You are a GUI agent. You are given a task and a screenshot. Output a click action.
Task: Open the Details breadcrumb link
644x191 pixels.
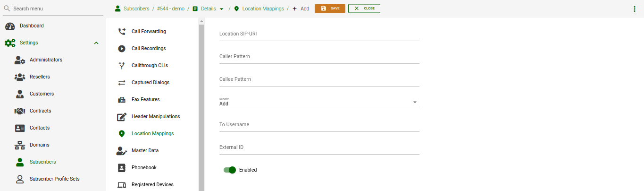[x=208, y=9]
